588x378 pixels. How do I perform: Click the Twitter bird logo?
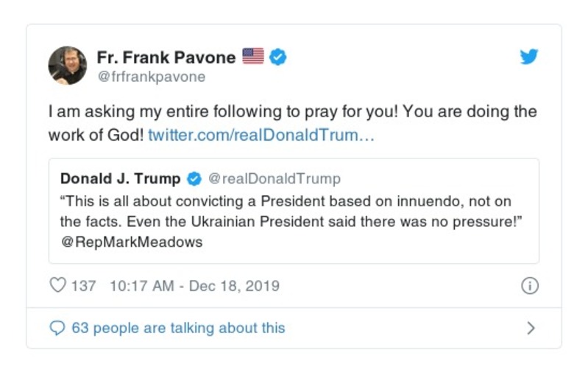click(529, 57)
